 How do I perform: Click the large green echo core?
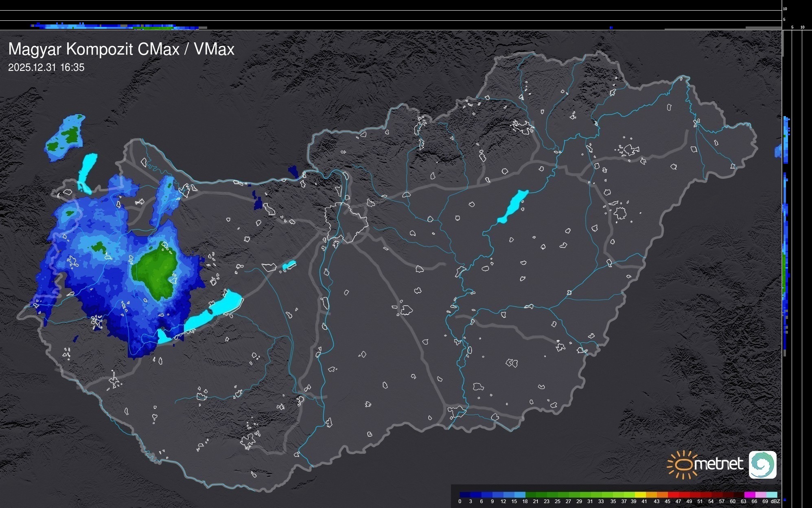tap(155, 271)
